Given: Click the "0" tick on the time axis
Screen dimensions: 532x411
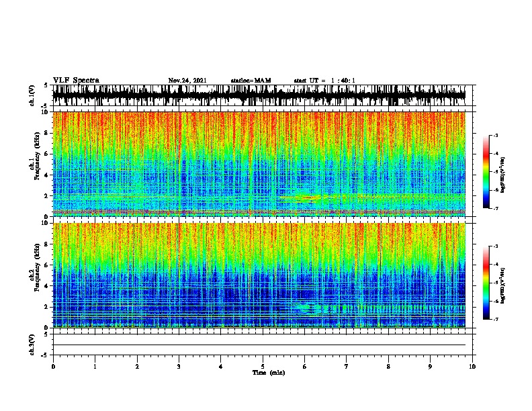Looking at the screenshot, I should coord(53,366).
